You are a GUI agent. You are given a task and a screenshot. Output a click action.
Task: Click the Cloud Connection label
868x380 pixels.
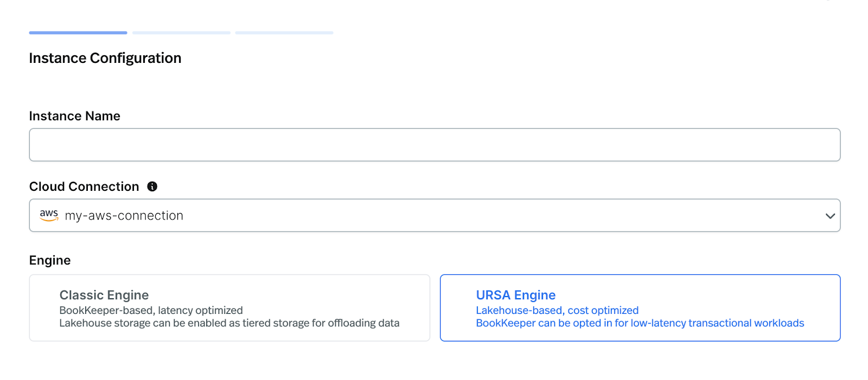point(84,186)
